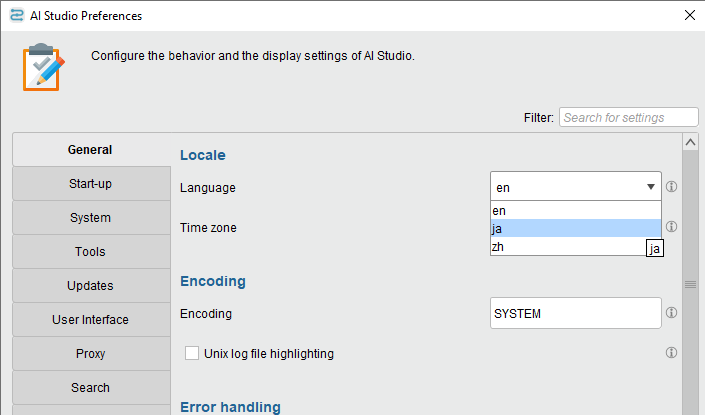Enable Unix log file highlighting checkbox
The height and width of the screenshot is (415, 705).
192,353
